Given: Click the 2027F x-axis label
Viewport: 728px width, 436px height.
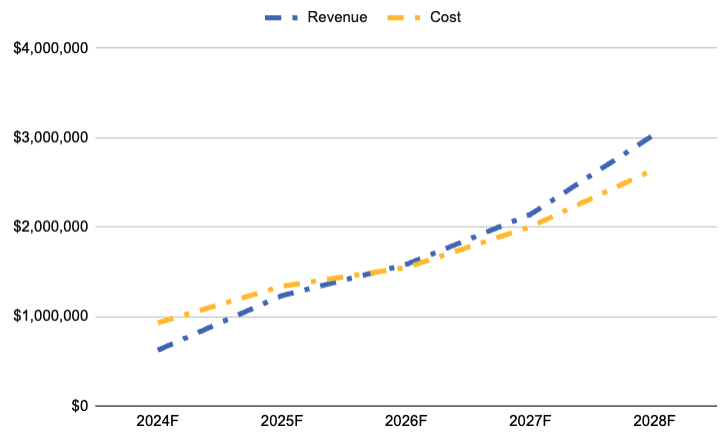Looking at the screenshot, I should (x=530, y=421).
